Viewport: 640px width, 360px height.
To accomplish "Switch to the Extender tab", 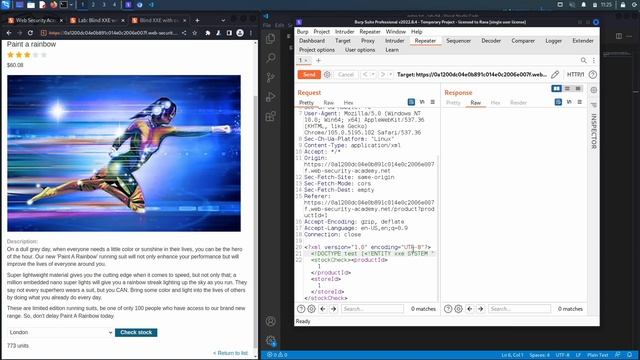I will [x=583, y=41].
